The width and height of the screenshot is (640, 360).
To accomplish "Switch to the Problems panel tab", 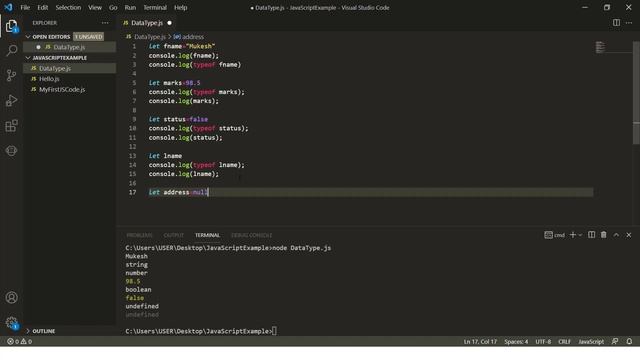I will [x=139, y=235].
